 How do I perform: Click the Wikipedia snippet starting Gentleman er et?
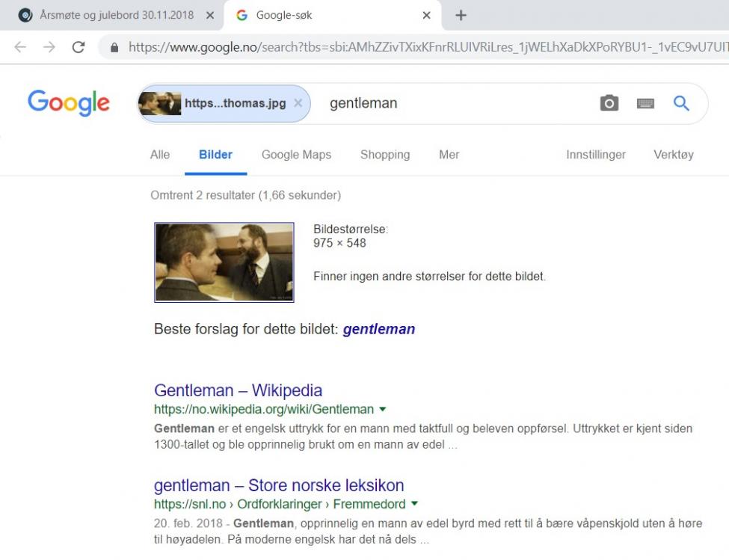(x=423, y=437)
